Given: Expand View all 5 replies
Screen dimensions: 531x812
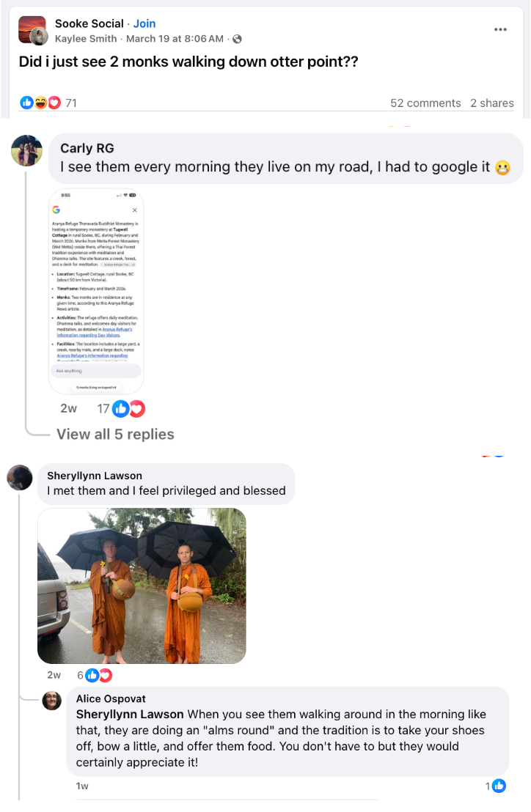Looking at the screenshot, I should (x=115, y=435).
